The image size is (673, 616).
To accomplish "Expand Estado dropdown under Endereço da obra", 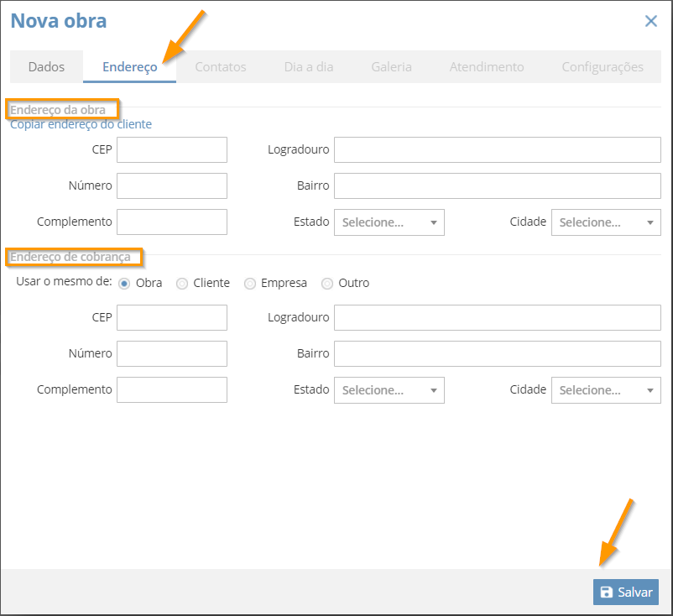I will (389, 222).
